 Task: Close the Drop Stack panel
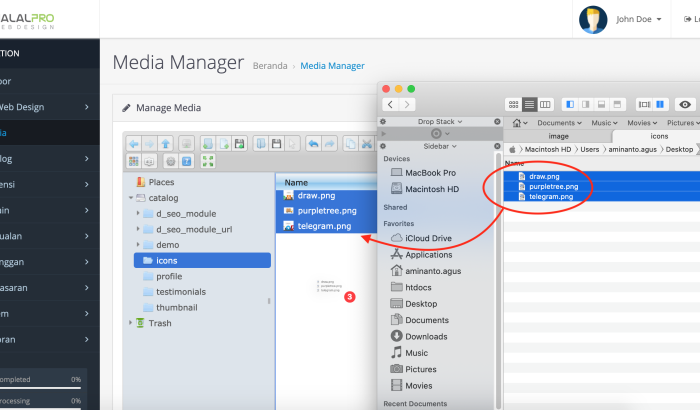497,121
